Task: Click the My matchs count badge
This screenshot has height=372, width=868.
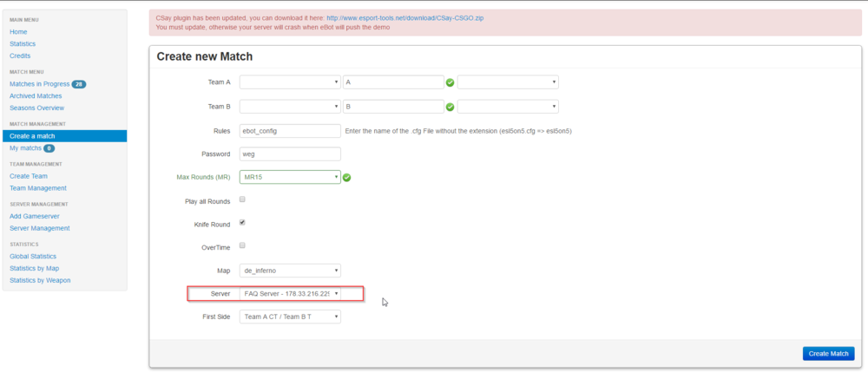Action: point(49,148)
